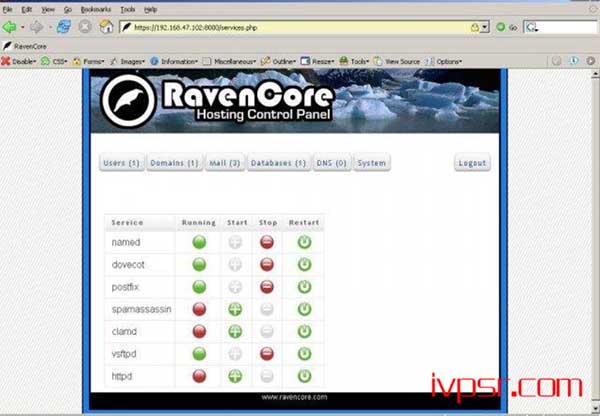Open the CSS dropdown in developer toolbar
This screenshot has height=416, width=600.
click(54, 61)
